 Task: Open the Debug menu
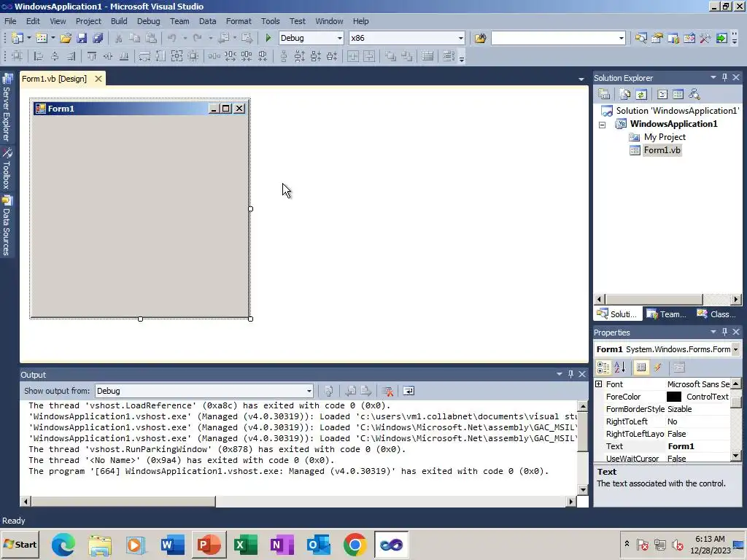click(x=148, y=21)
